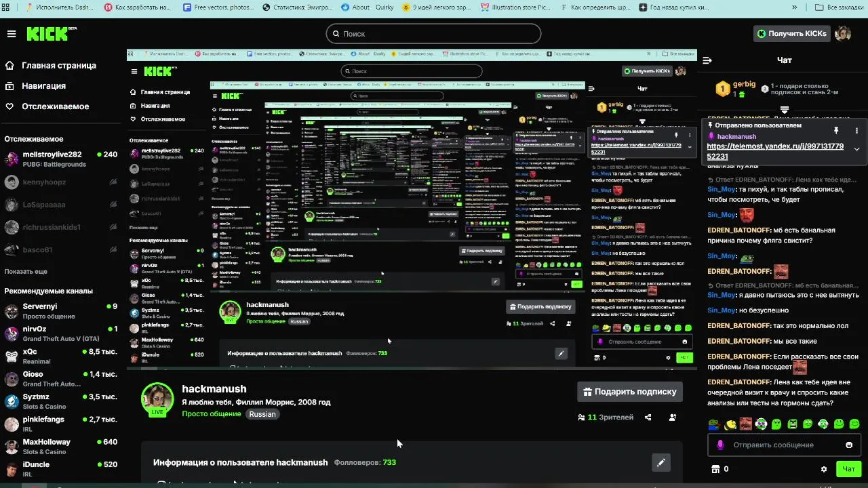Open the mellstroylive282 followed channel
This screenshot has width=868, height=488.
[x=61, y=159]
